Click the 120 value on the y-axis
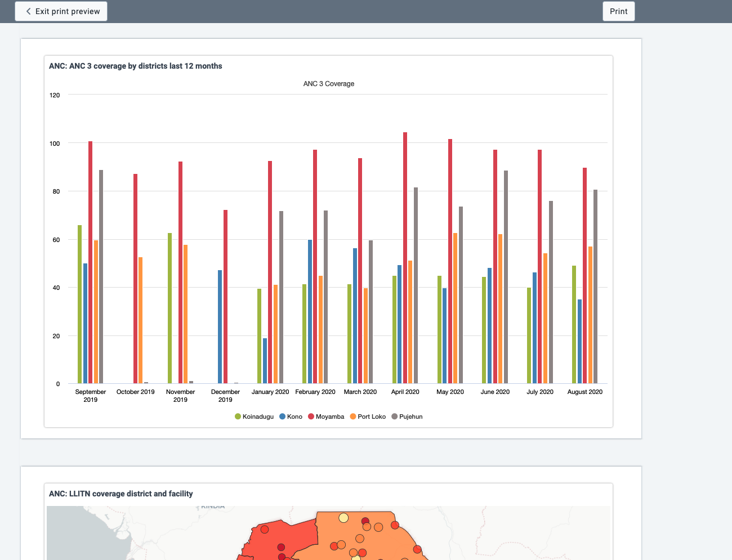Image resolution: width=732 pixels, height=560 pixels. [55, 95]
